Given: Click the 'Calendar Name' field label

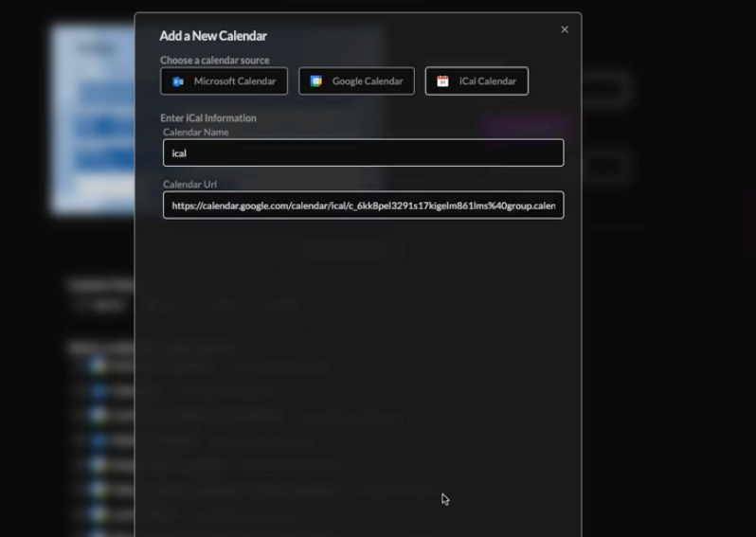Looking at the screenshot, I should [195, 132].
